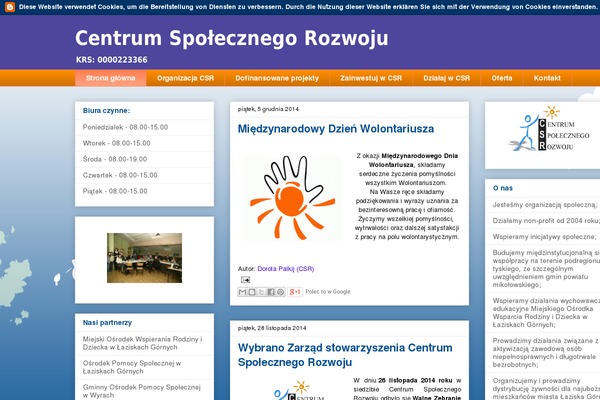Share post on Facebook icon

[271, 292]
